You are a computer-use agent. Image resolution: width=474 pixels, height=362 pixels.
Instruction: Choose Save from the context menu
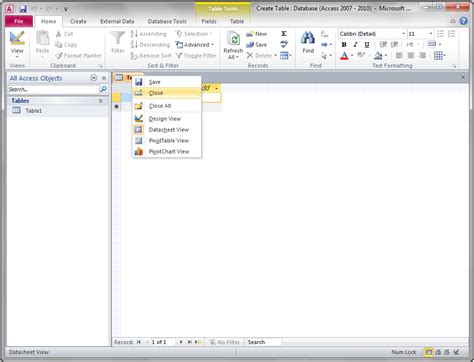click(x=167, y=82)
